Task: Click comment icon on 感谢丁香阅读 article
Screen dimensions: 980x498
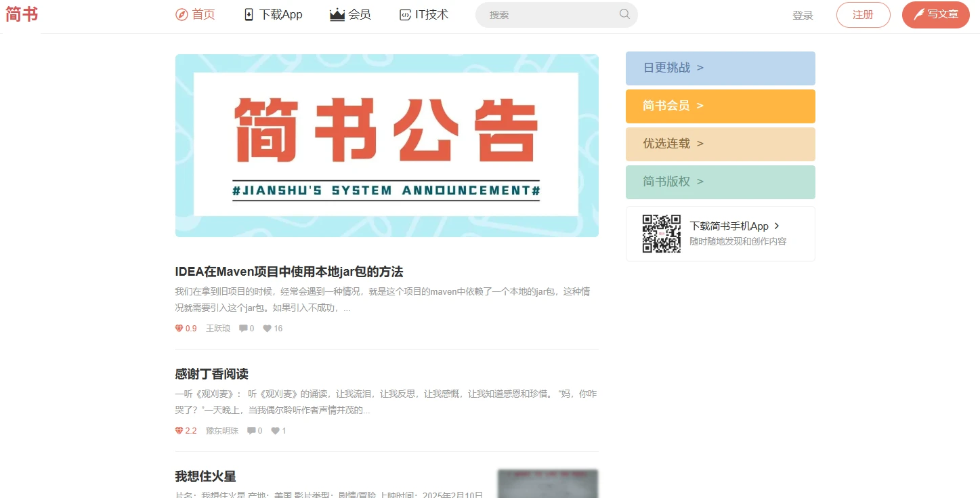Action: [x=251, y=431]
